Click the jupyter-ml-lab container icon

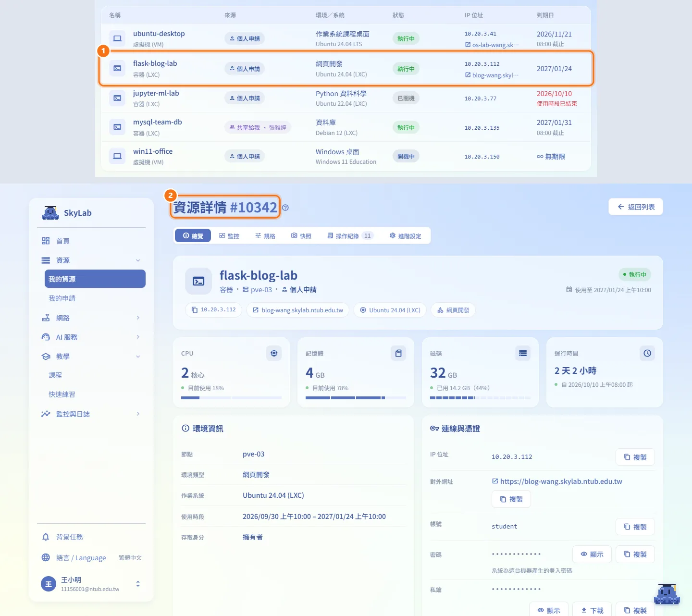tap(117, 98)
